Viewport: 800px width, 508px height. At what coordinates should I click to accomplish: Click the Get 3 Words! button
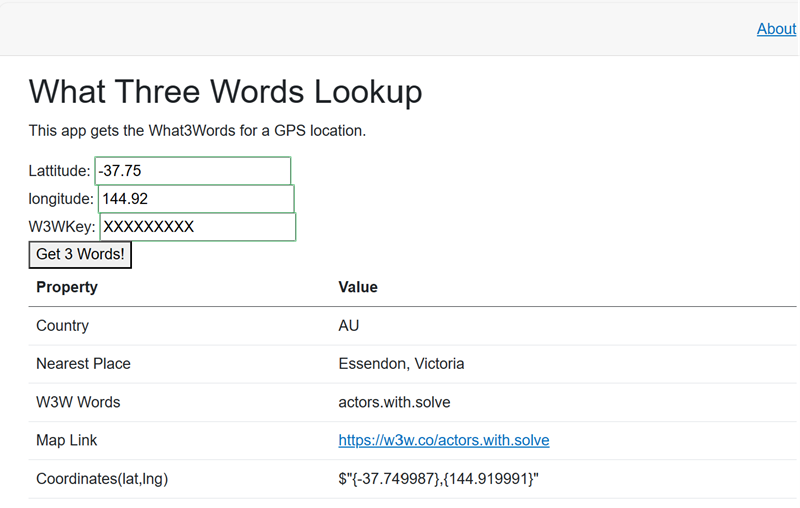click(x=80, y=255)
